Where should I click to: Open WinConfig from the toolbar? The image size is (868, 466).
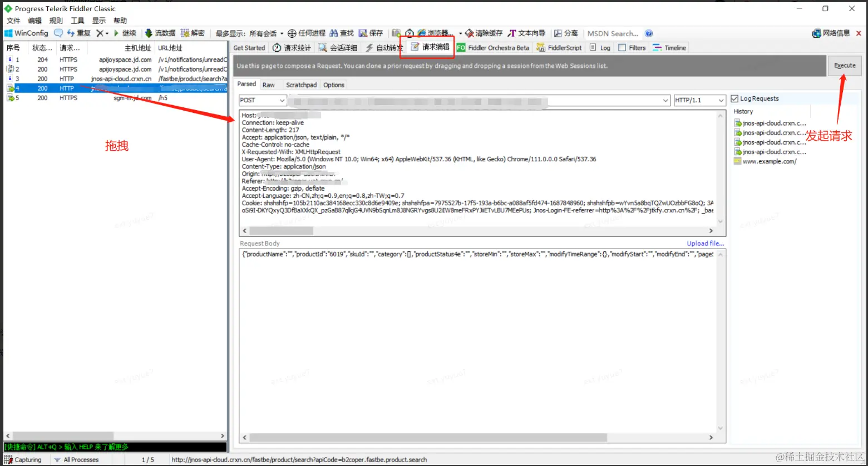click(x=27, y=33)
